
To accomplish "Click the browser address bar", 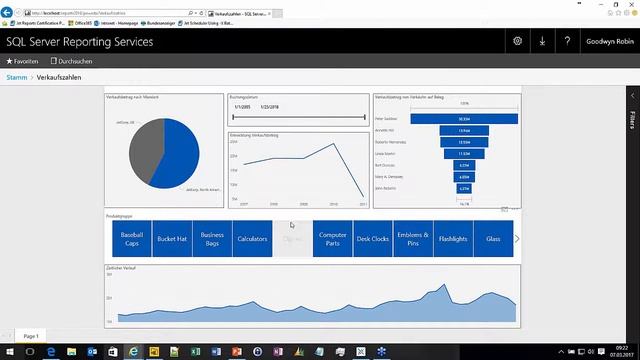I will point(106,13).
